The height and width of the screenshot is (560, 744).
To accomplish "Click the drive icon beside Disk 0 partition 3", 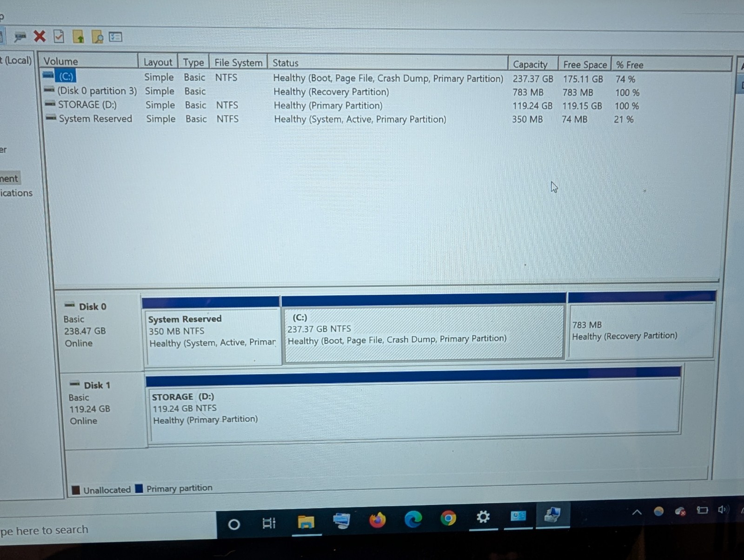I will 49,89.
